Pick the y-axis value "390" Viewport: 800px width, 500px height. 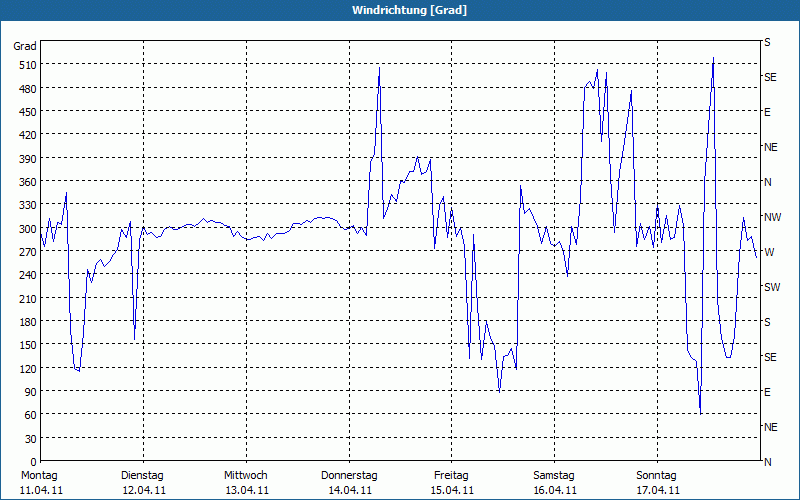coord(28,159)
